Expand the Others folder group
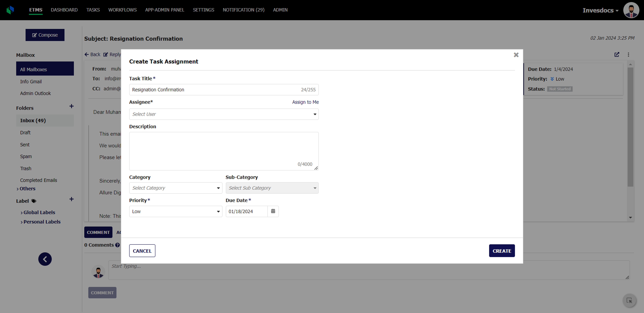The width and height of the screenshot is (644, 313). [x=26, y=189]
